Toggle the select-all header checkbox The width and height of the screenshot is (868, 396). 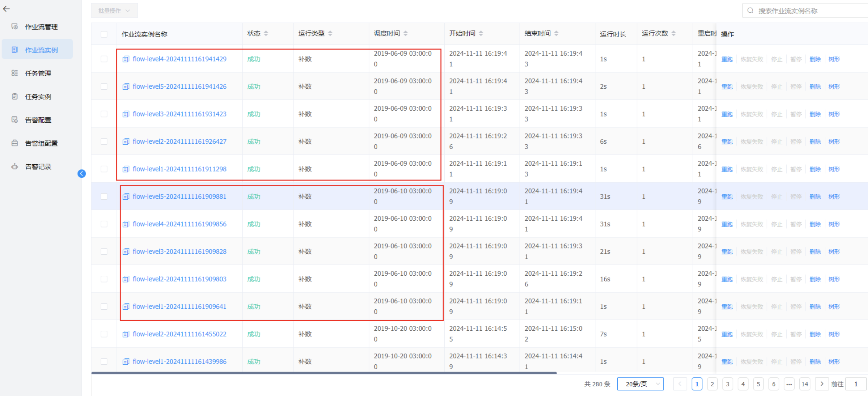click(104, 34)
